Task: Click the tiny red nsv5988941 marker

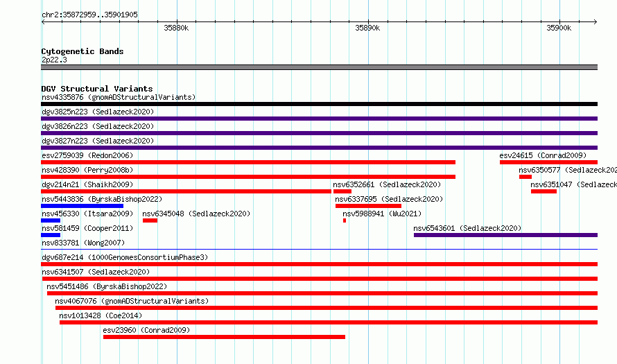Action: tap(345, 220)
